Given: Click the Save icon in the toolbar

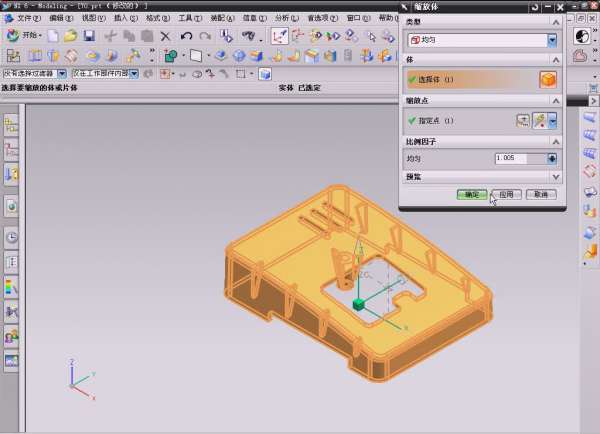Looking at the screenshot, I should [89, 36].
